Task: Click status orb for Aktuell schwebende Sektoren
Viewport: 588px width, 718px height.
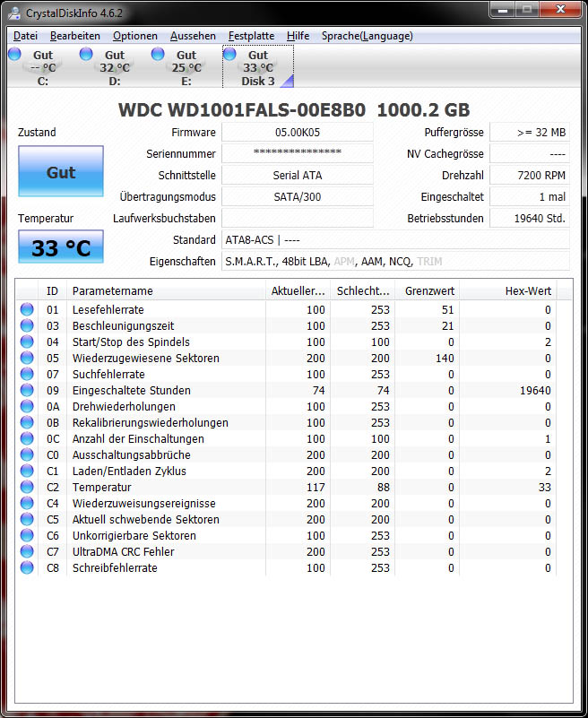Action: [27, 519]
